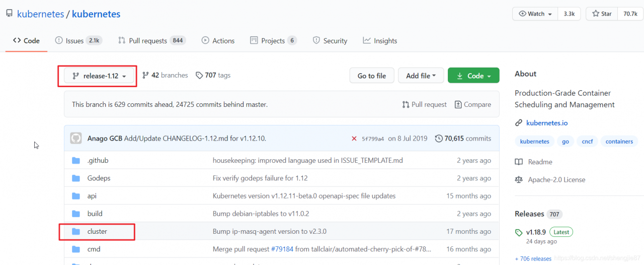
Task: Open the Compare link
Action: [472, 104]
